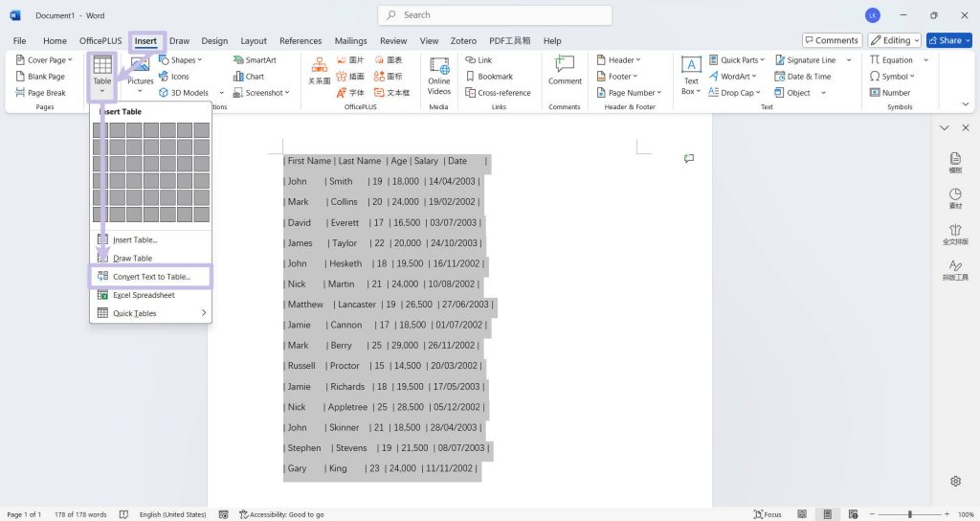980x521 pixels.
Task: Click in the Search box
Action: pyautogui.click(x=495, y=15)
